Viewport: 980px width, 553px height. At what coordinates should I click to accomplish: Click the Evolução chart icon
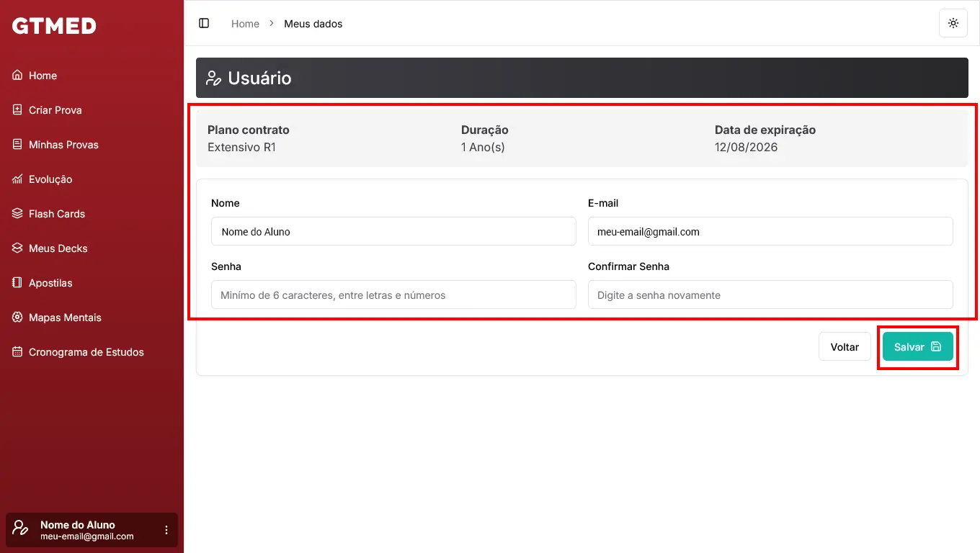[x=17, y=179]
